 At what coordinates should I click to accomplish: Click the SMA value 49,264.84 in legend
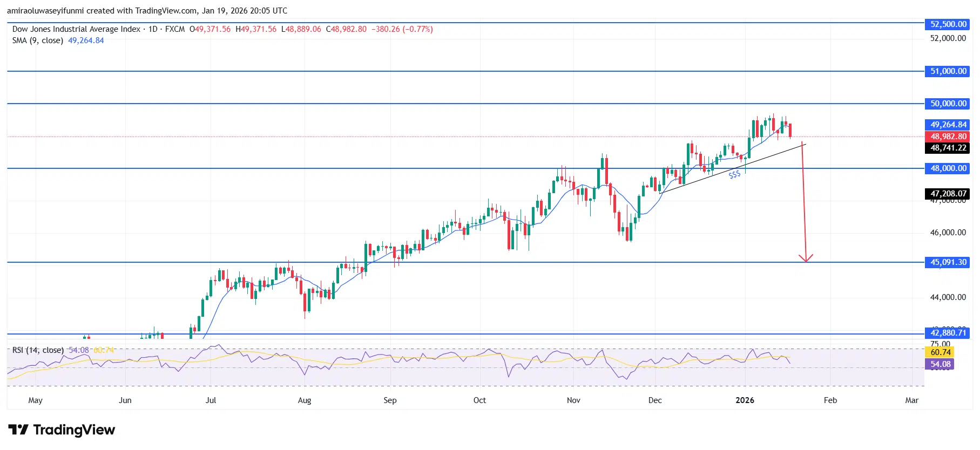pyautogui.click(x=86, y=40)
